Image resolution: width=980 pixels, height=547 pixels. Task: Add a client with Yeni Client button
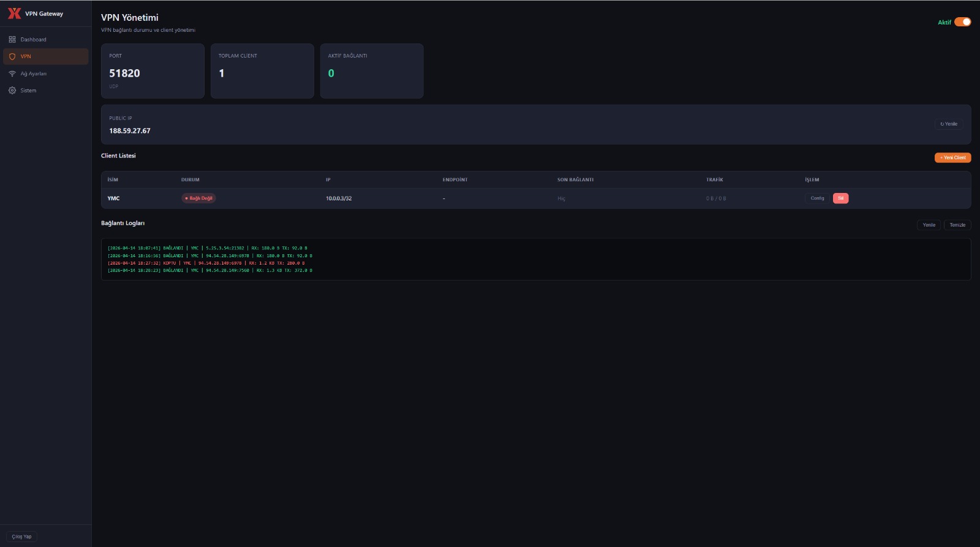point(952,157)
